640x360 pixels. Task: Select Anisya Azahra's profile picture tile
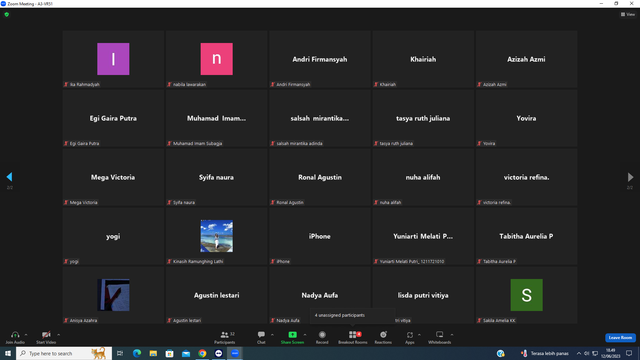click(113, 295)
